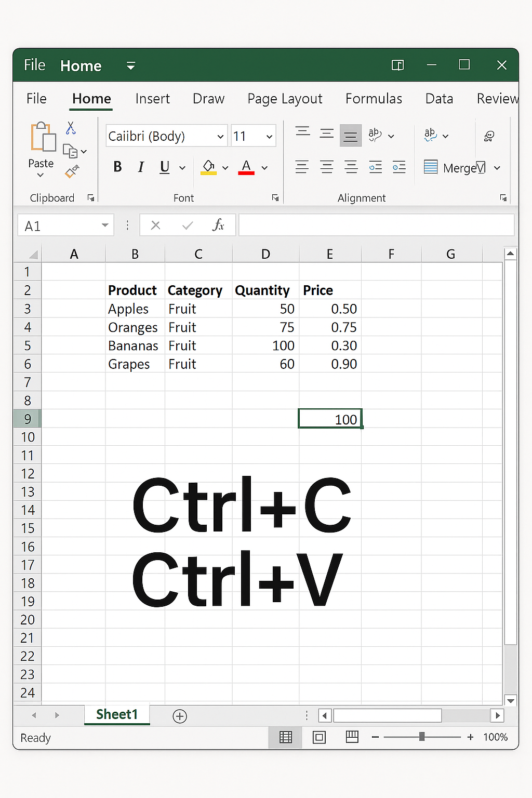The image size is (532, 798).
Task: Click the zoom slider handle
Action: (422, 737)
